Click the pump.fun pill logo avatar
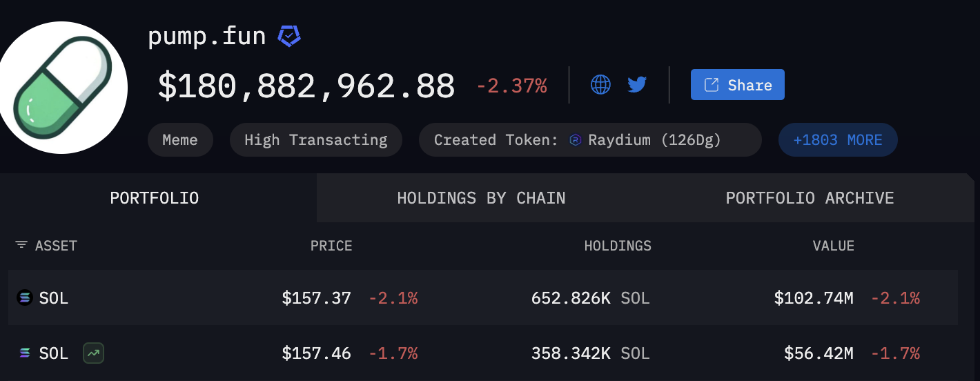 (x=63, y=87)
